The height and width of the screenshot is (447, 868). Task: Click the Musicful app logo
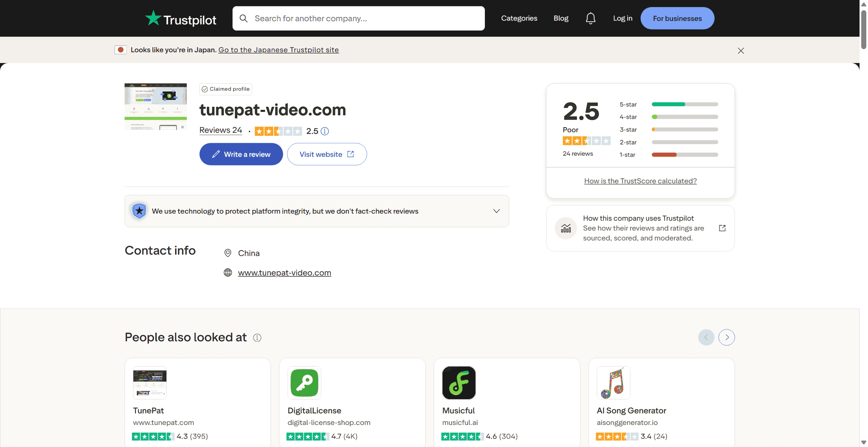click(458, 383)
